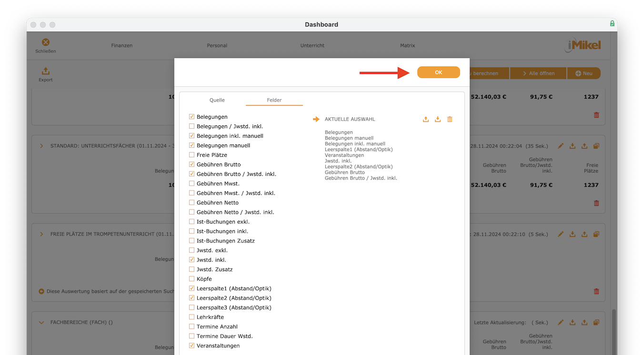The width and height of the screenshot is (644, 355).
Task: Check Belegungen / Jwstd. inkl. checkbox
Action: pyautogui.click(x=191, y=126)
